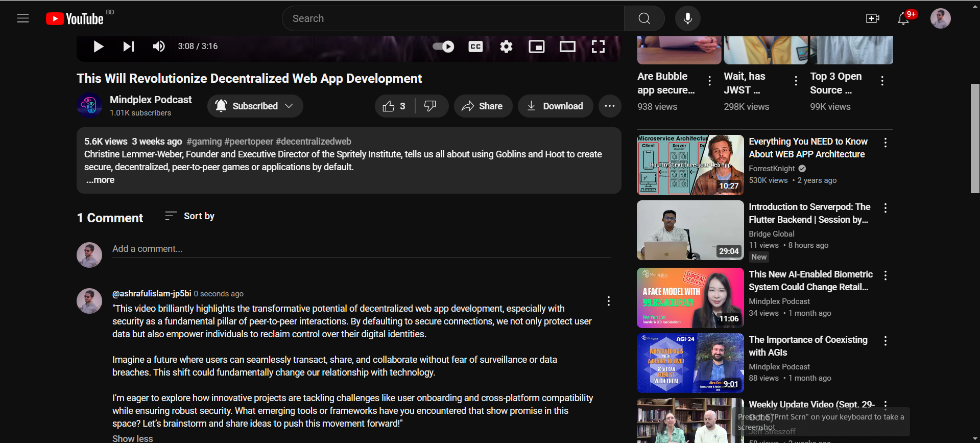The image size is (980, 443).
Task: Click the page vertical scrollbar
Action: pos(975,138)
